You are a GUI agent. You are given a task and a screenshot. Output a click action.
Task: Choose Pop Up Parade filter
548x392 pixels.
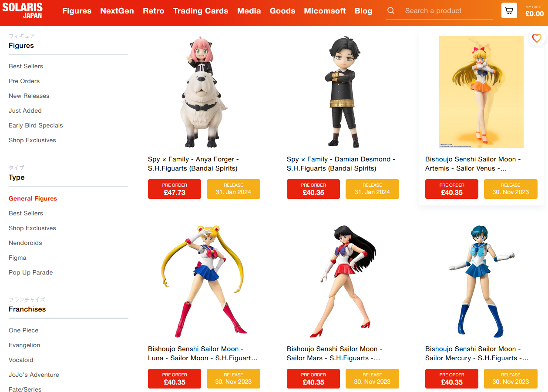[30, 272]
